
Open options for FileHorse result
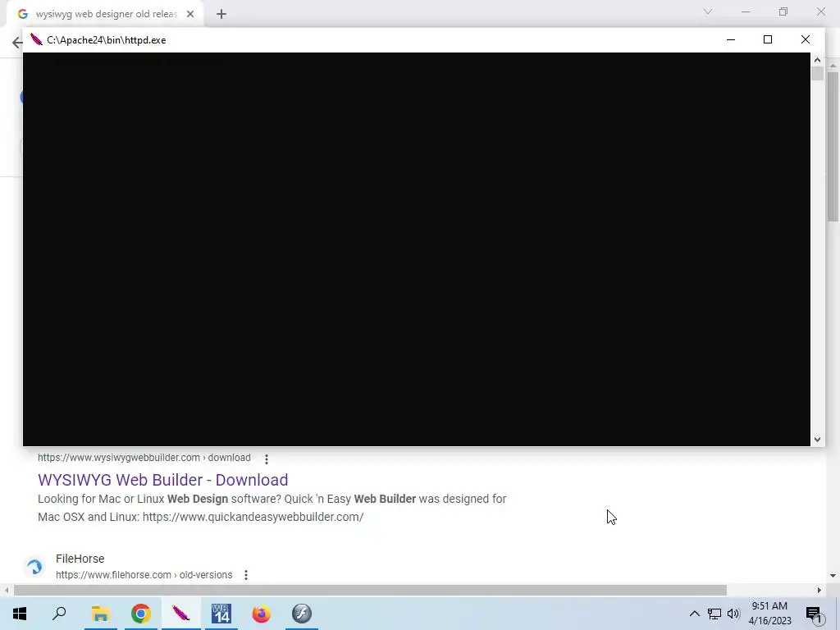246,575
